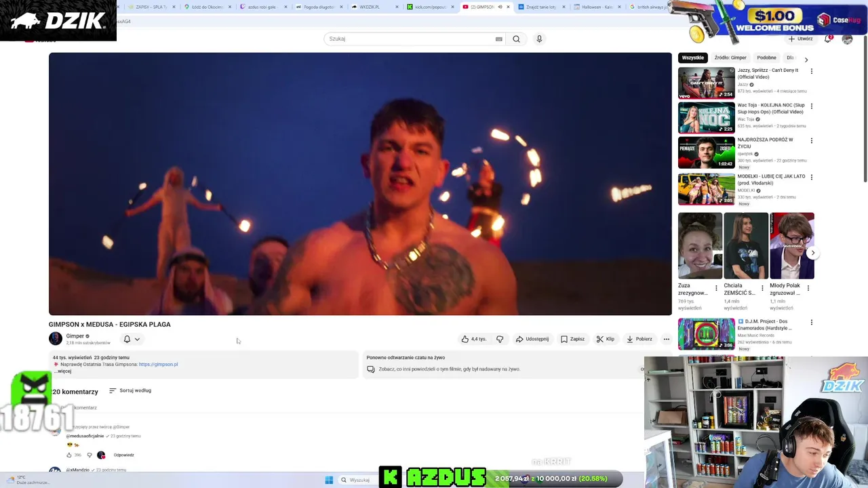Dislike the medusaoficjalnie comment
Viewport: 868px width, 488px height.
(x=89, y=455)
